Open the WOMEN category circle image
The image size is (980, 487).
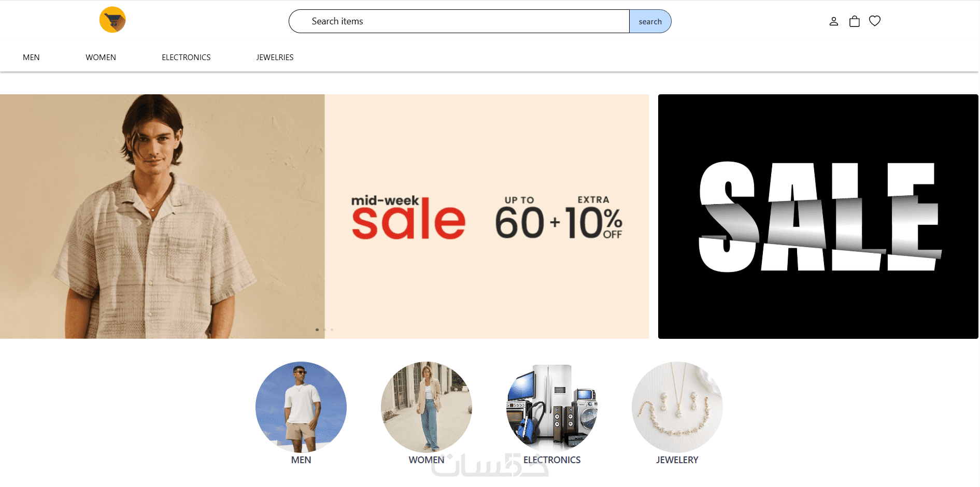coord(427,407)
